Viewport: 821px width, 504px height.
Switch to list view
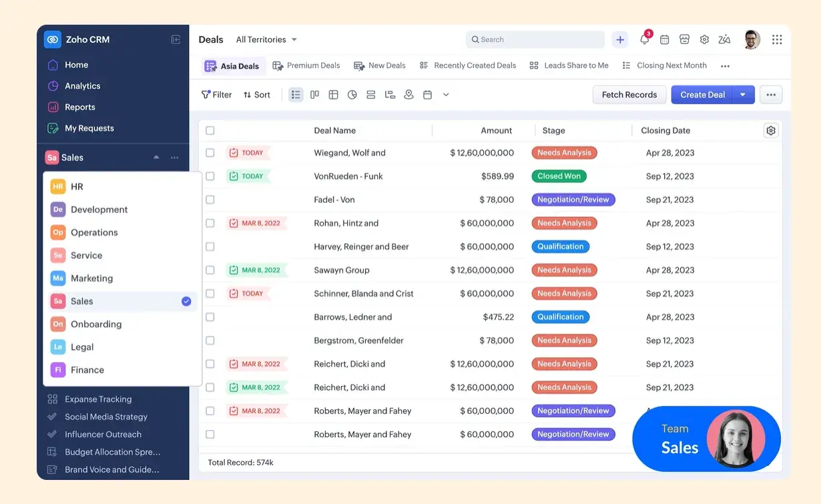[x=296, y=95]
